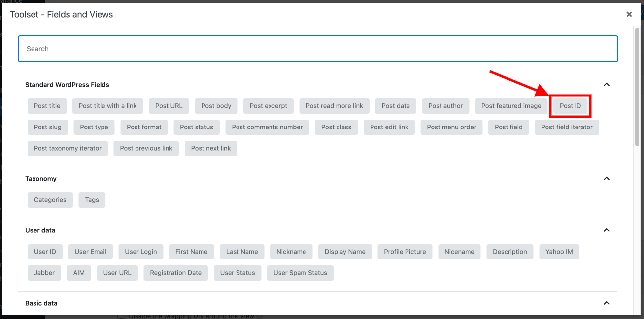Select the Post format field
This screenshot has height=319, width=644.
(x=144, y=127)
